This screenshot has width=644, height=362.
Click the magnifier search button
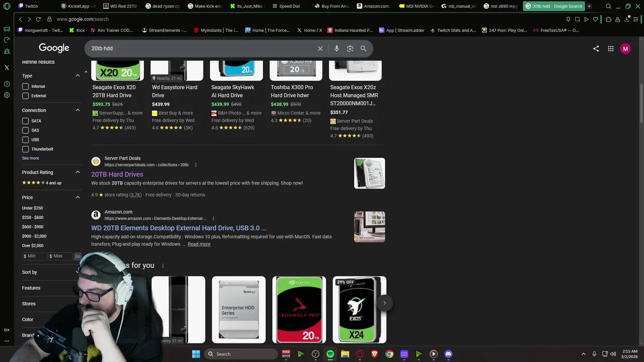pyautogui.click(x=363, y=49)
